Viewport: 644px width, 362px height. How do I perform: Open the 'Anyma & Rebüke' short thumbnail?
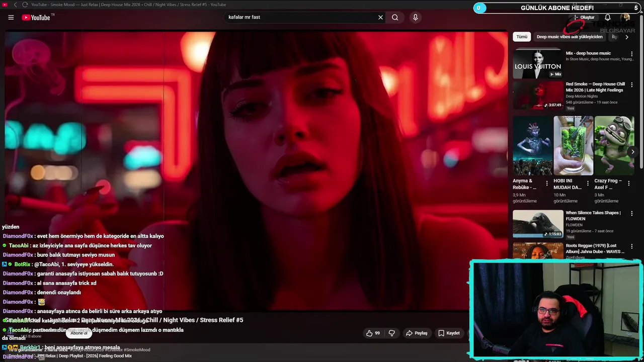coord(532,146)
